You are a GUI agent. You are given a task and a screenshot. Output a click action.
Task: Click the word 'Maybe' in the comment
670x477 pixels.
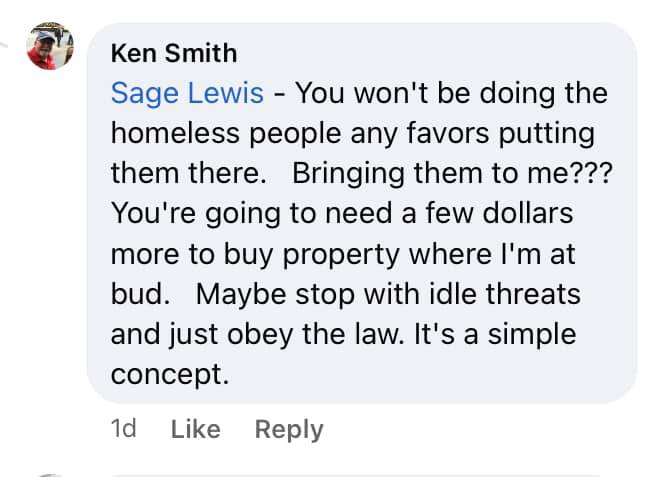point(241,295)
